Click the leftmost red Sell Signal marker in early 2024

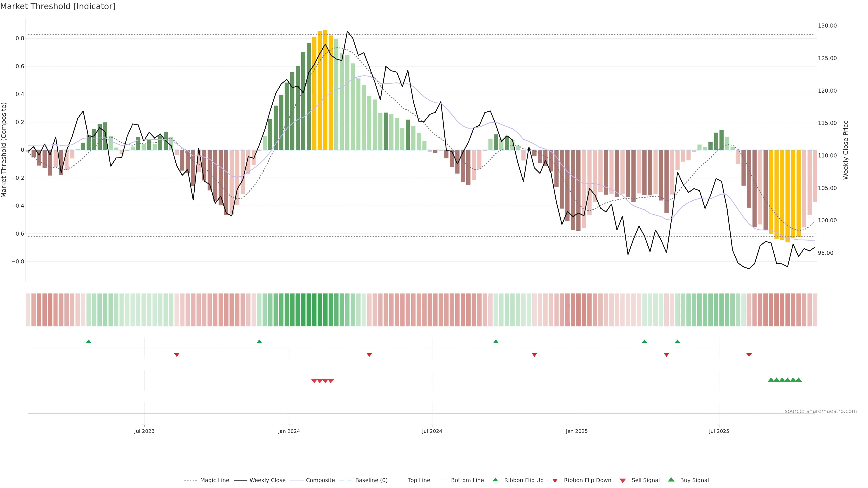point(314,381)
